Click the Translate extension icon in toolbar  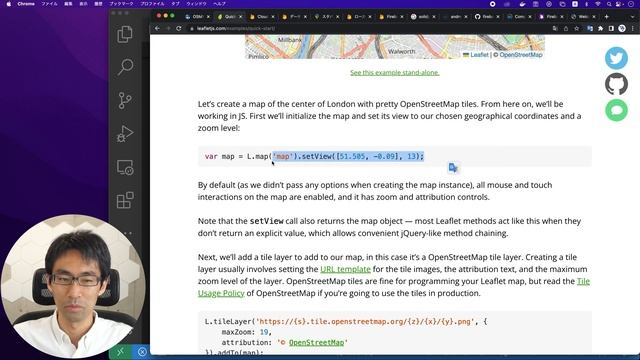pos(590,29)
